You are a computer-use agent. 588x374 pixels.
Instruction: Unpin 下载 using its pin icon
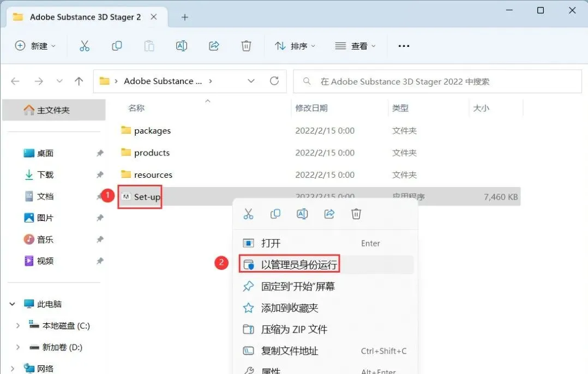(100, 174)
